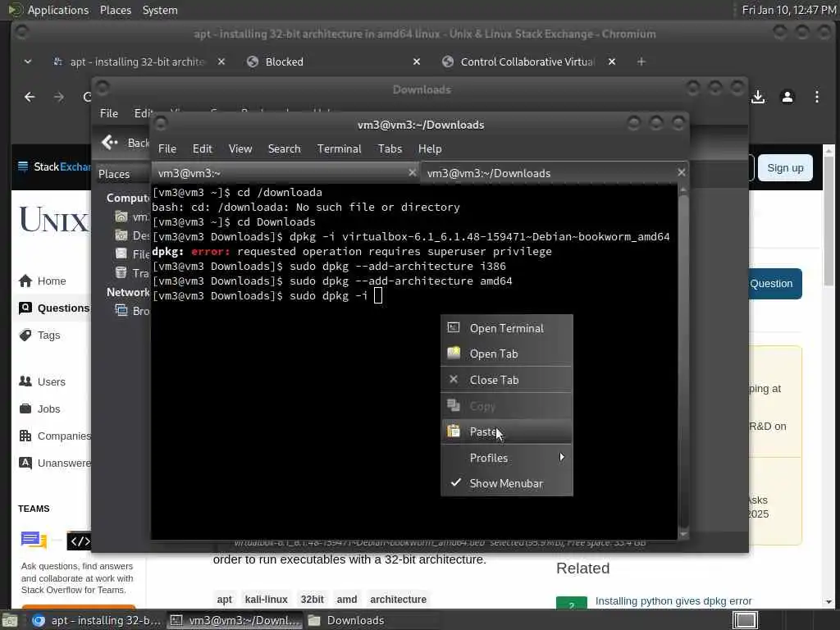
Task: Click the Chromium profile avatar icon
Action: pyautogui.click(x=787, y=97)
